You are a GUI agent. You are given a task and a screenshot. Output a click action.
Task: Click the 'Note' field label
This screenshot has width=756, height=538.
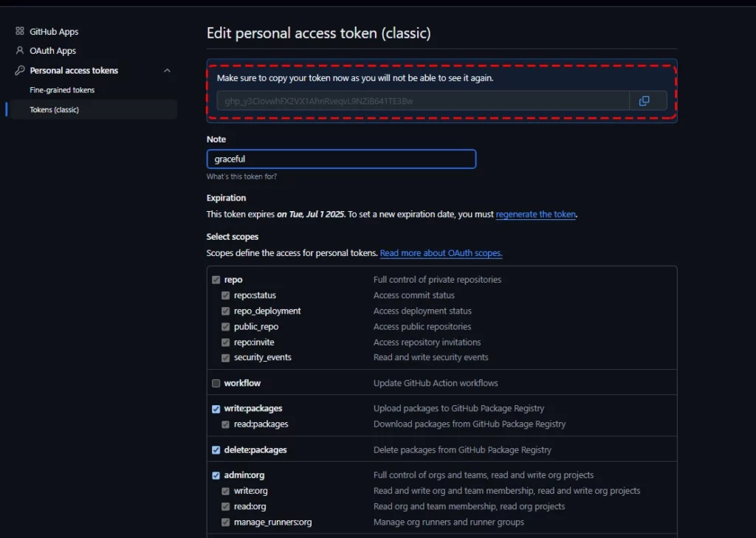click(216, 139)
